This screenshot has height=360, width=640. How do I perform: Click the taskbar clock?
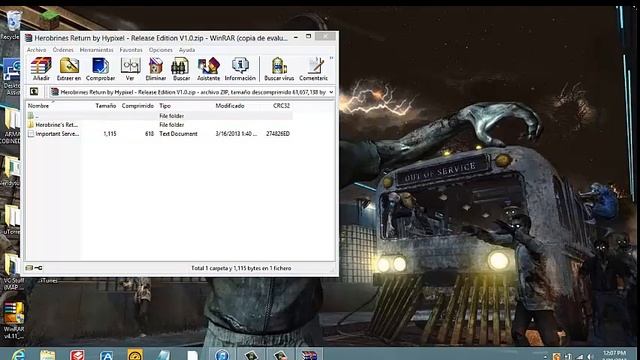coord(614,354)
